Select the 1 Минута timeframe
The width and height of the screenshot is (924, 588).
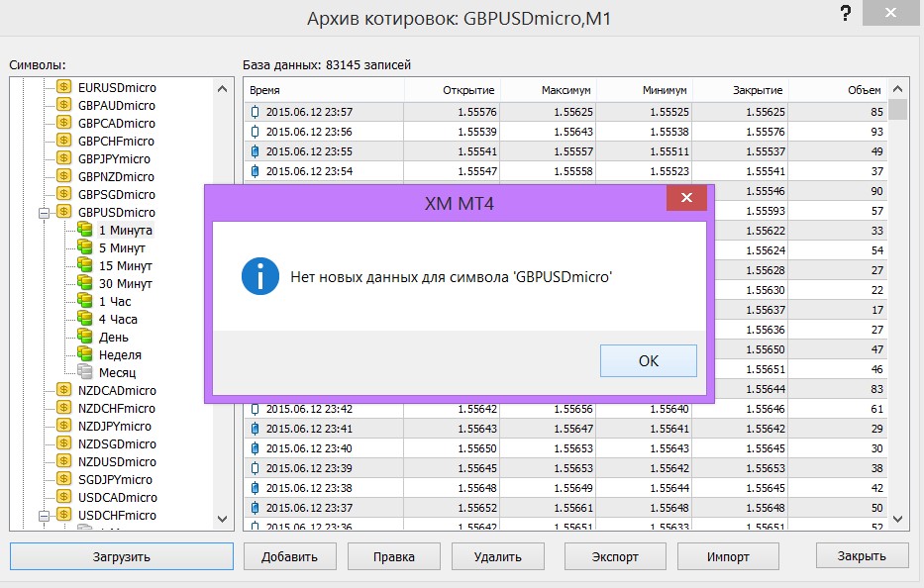point(126,230)
